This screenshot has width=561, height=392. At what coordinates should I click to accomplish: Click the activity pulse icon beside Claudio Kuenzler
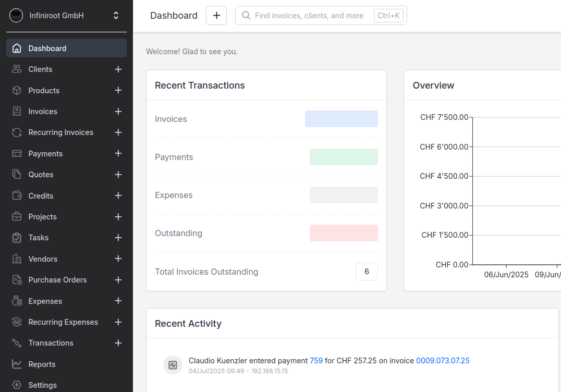[x=173, y=365]
